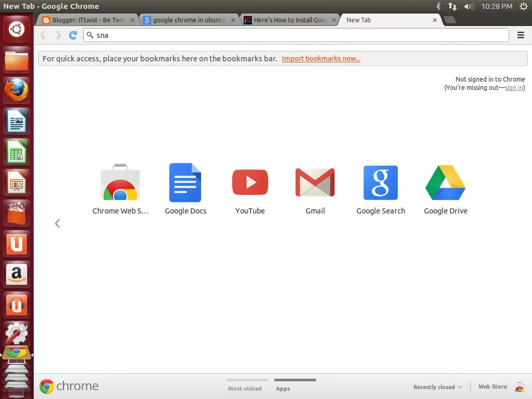Open Ubuntu Dash home launcher
Viewport: 532px width, 399px height.
point(17,29)
